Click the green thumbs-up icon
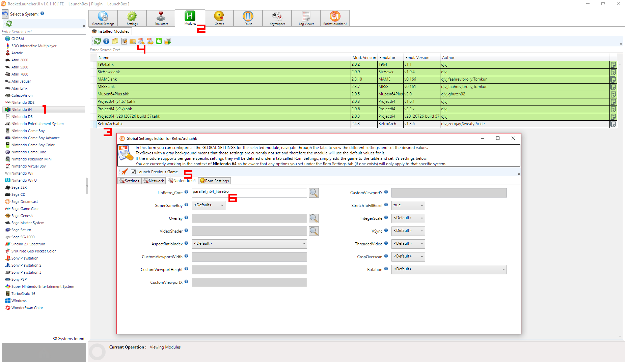The image size is (627, 364). [x=159, y=41]
